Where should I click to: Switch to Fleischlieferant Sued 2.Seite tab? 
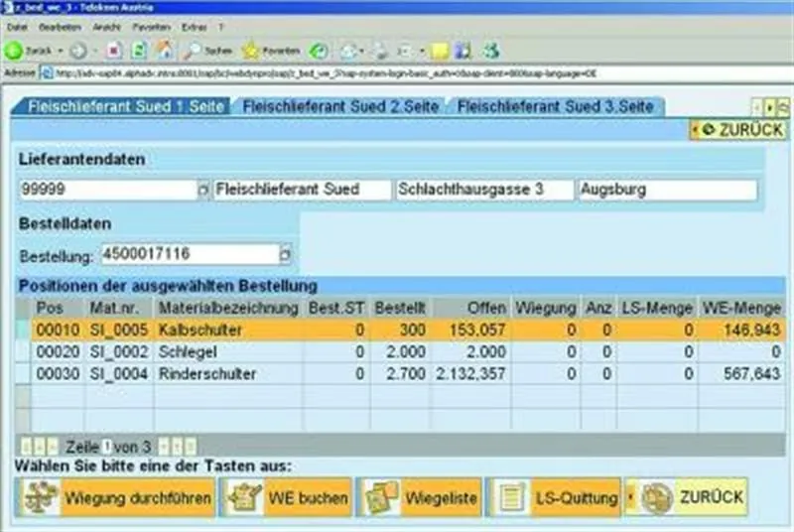pos(339,106)
